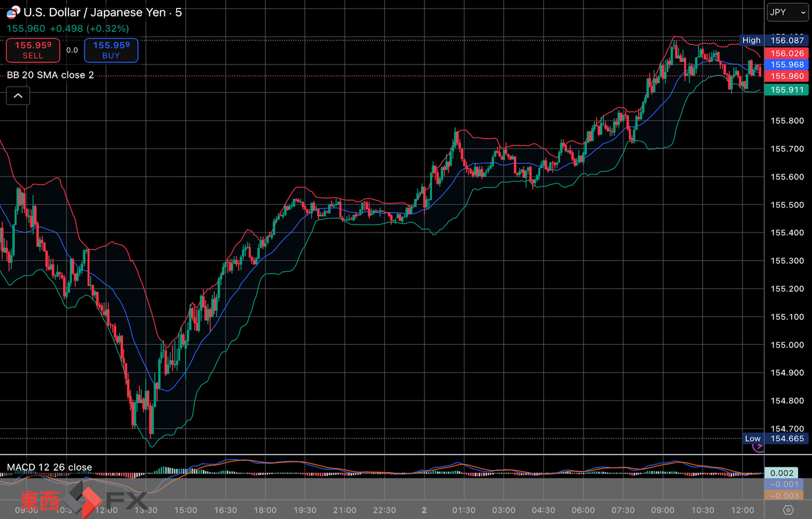Open the JPY currency dropdown
The image size is (812, 519).
787,12
